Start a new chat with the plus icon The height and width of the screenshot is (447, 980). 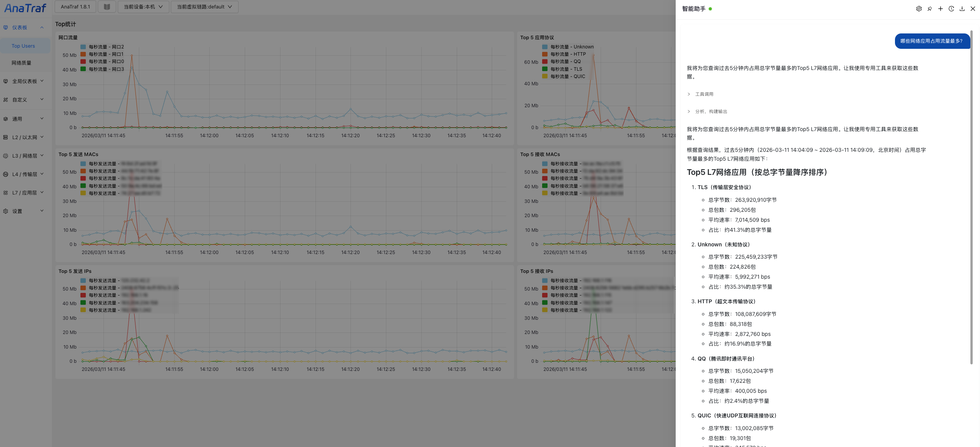coord(940,9)
